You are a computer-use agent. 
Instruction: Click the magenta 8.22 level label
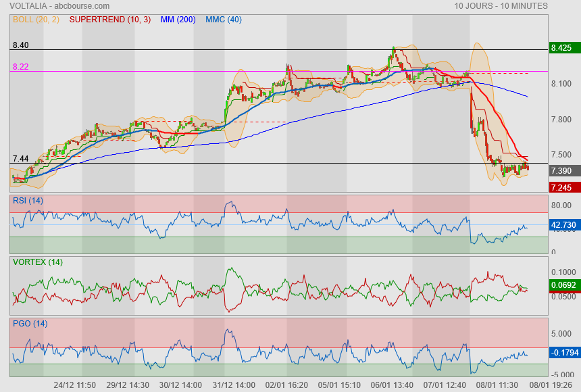pyautogui.click(x=20, y=66)
